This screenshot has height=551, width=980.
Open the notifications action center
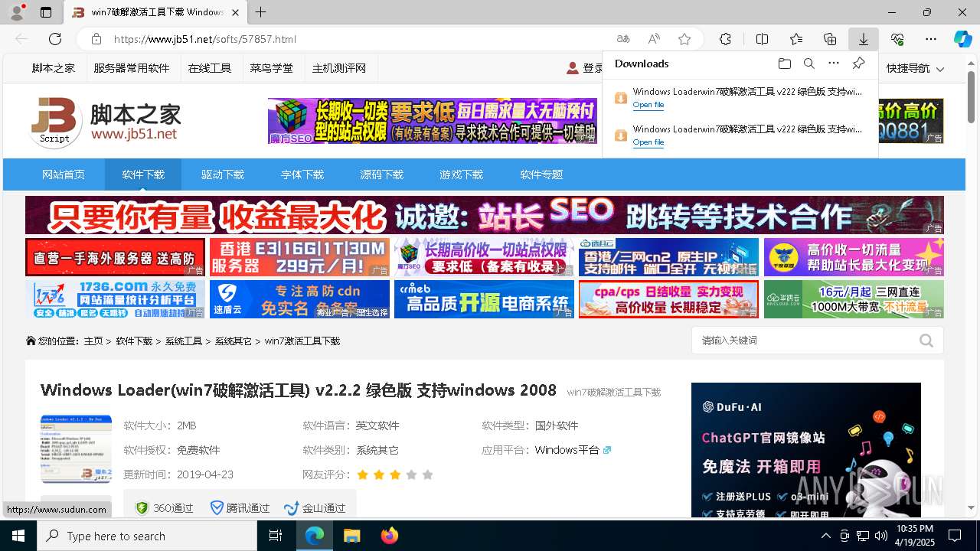[955, 536]
